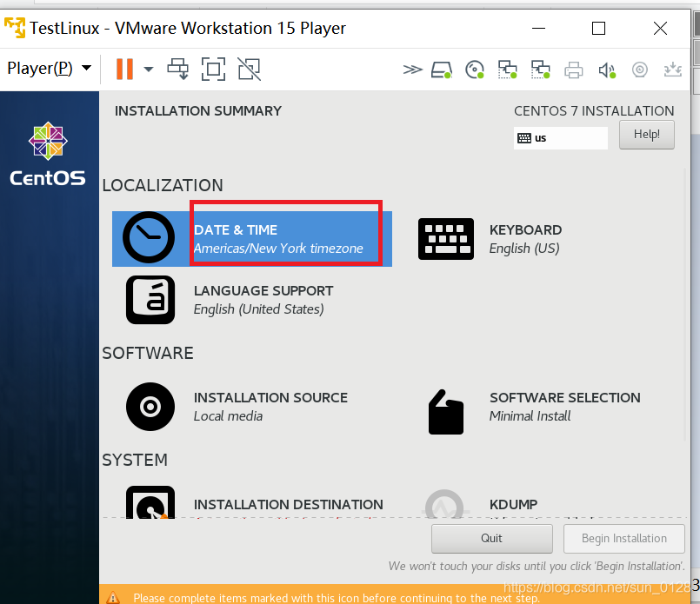Open KEYBOARD English (US) settings
Viewport: 700px width, 604px height.
(525, 239)
